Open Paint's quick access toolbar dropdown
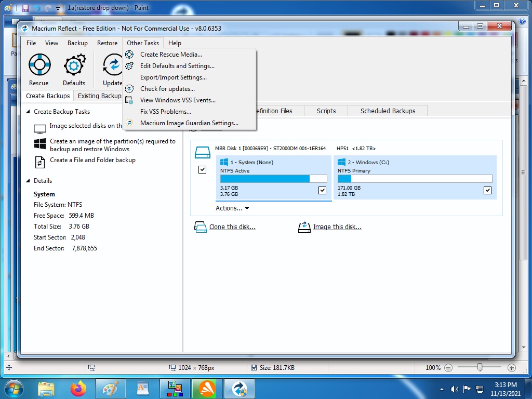This screenshot has width=532, height=399. coord(58,8)
